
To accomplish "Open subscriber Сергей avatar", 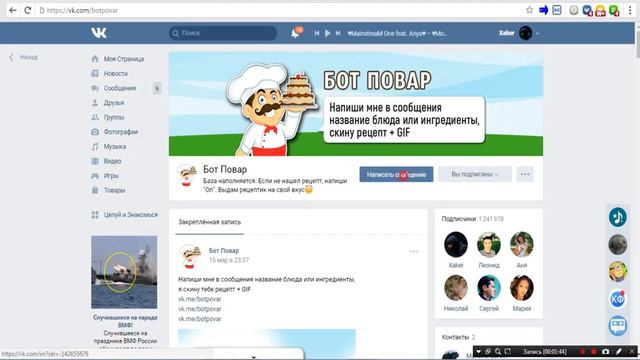I will 489,288.
